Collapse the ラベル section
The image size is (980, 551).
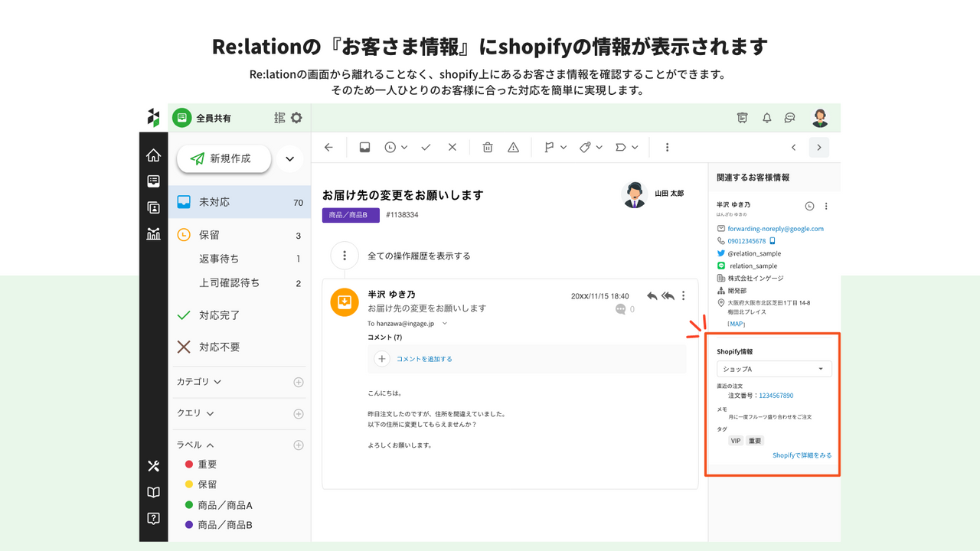point(195,445)
